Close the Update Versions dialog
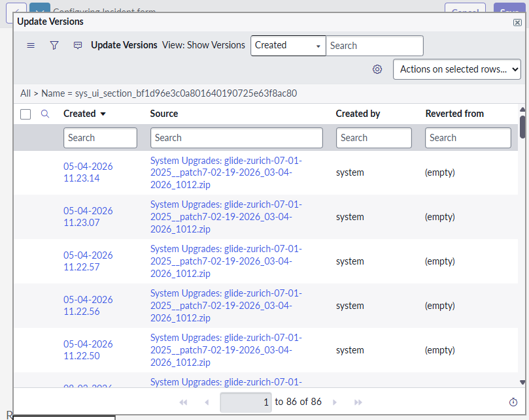 517,22
